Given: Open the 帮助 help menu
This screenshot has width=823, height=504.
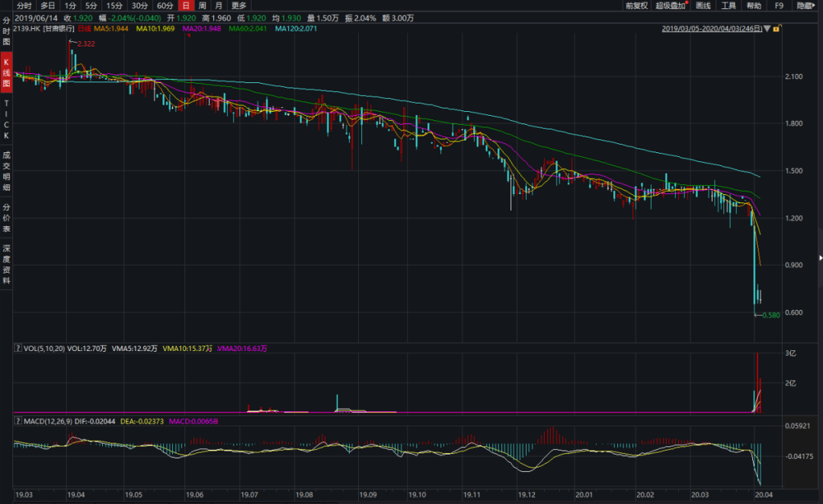Looking at the screenshot, I should [x=754, y=5].
